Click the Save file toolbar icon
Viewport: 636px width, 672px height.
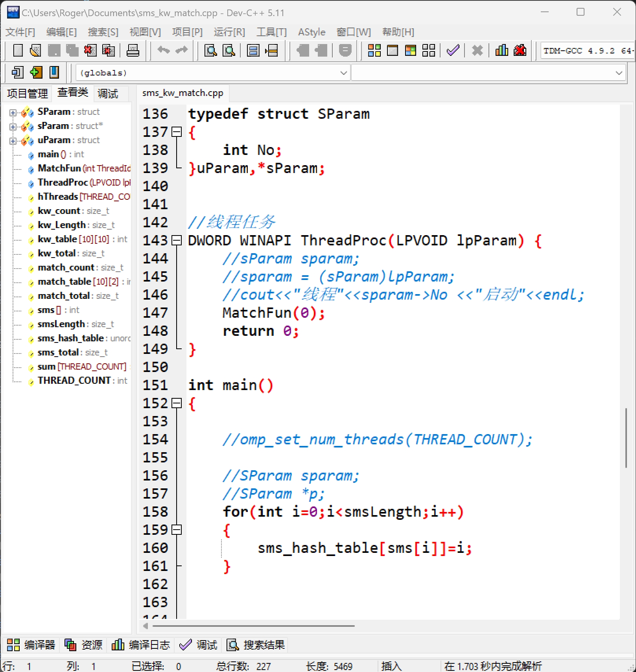tap(54, 50)
